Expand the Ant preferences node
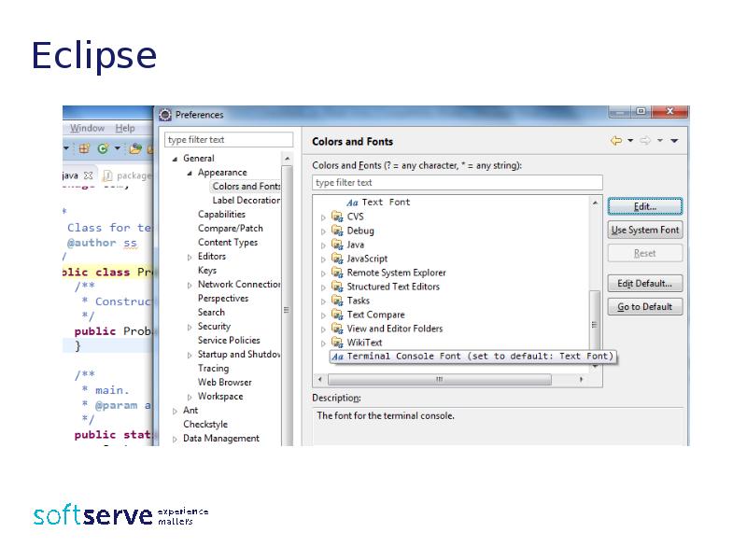 tap(175, 411)
